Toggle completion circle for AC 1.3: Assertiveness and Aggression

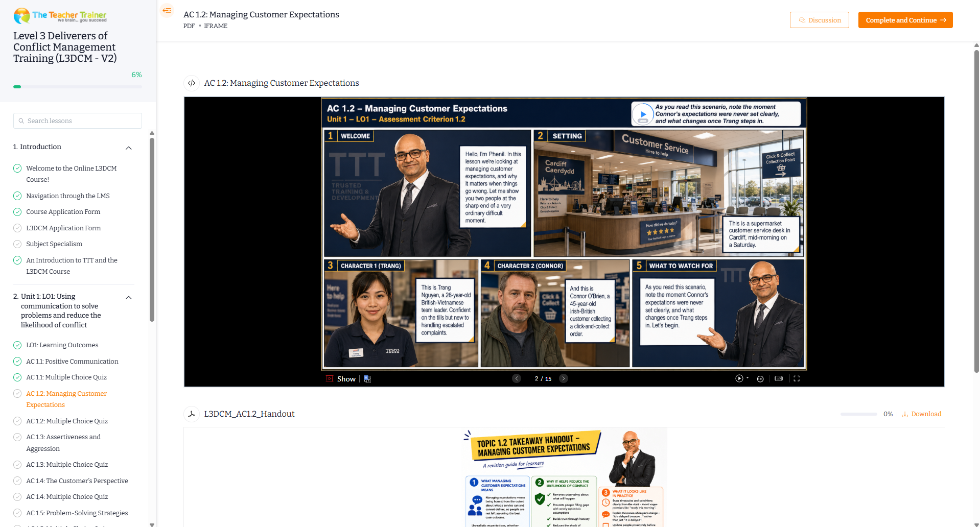coord(17,437)
